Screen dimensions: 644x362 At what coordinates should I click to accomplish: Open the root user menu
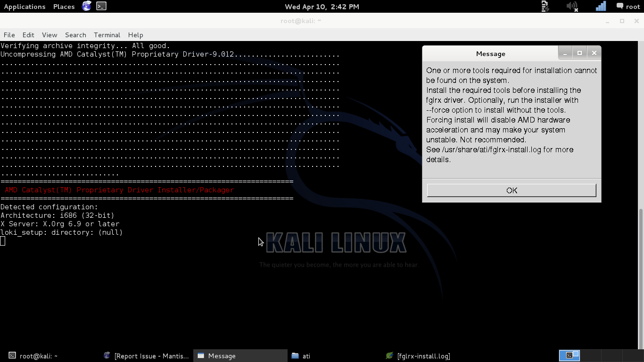(628, 7)
